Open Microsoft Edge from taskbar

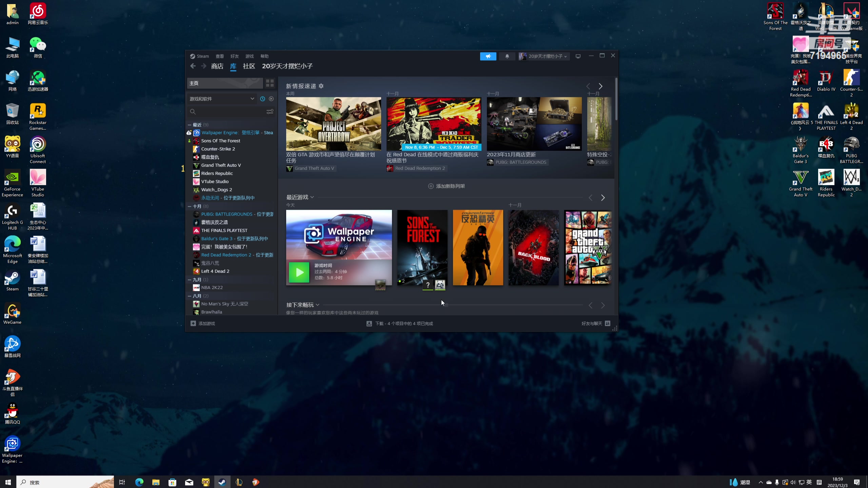tap(139, 482)
